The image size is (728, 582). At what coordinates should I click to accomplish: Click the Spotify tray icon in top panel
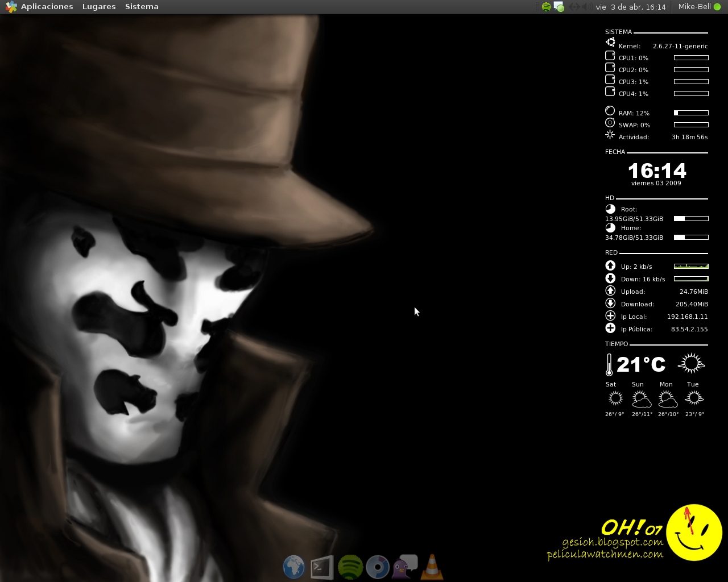[547, 7]
